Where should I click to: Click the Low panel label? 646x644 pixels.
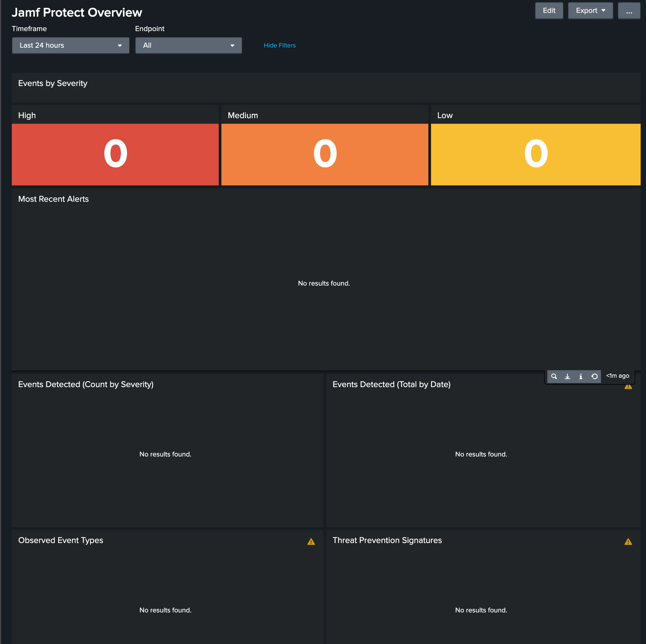pyautogui.click(x=445, y=115)
